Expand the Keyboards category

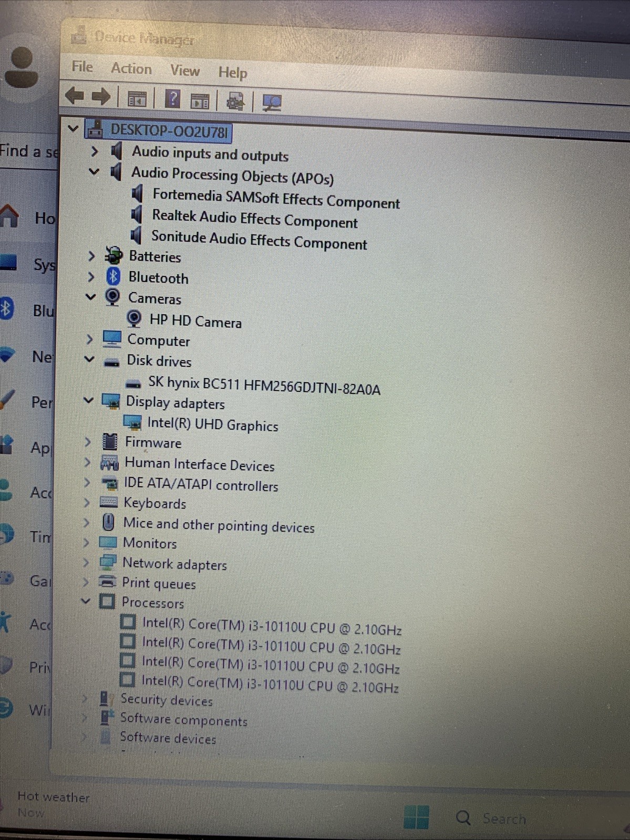click(x=87, y=503)
